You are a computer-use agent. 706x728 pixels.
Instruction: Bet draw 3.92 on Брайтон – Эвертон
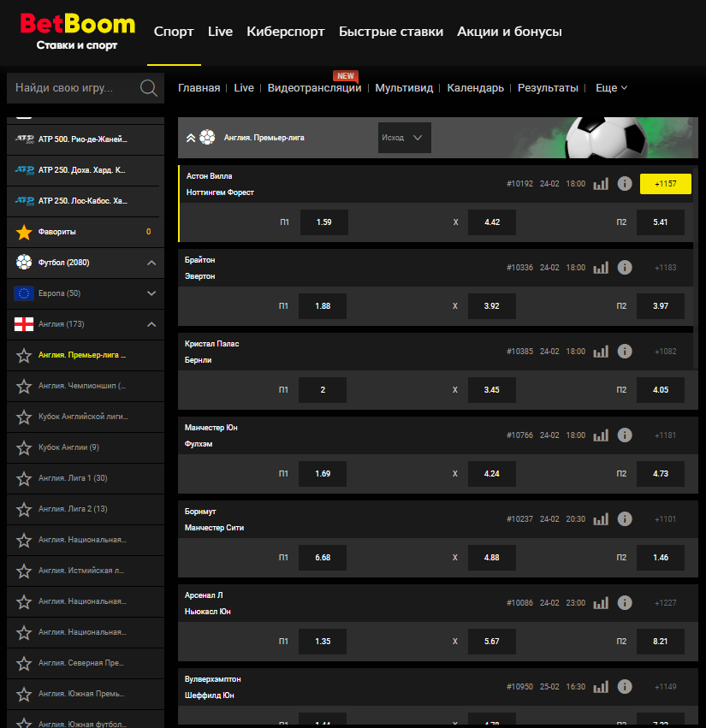click(x=492, y=306)
